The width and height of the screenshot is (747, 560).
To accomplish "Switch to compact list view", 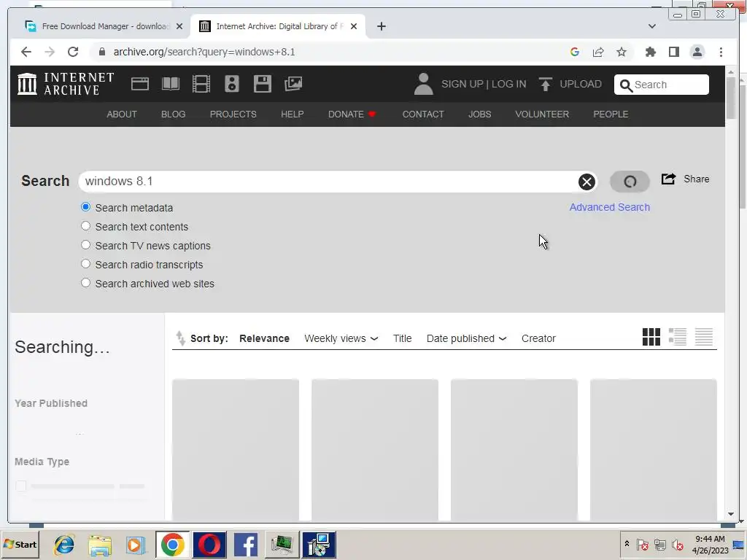I will (704, 337).
